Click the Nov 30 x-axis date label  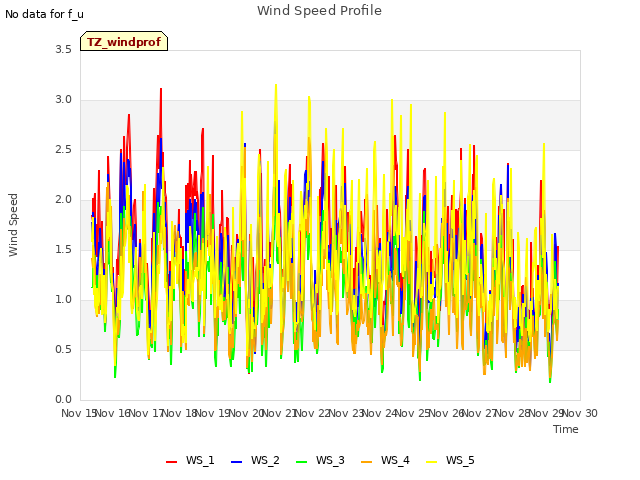pyautogui.click(x=580, y=413)
